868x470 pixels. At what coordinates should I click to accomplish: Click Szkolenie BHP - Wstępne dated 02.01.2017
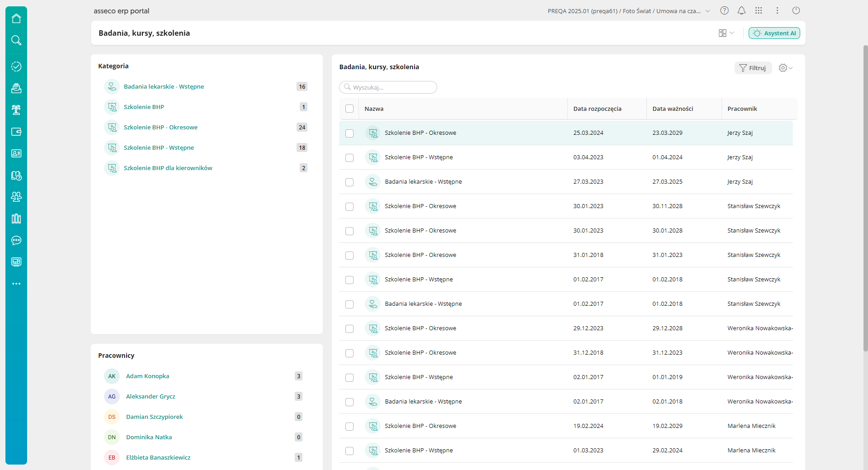(x=419, y=377)
